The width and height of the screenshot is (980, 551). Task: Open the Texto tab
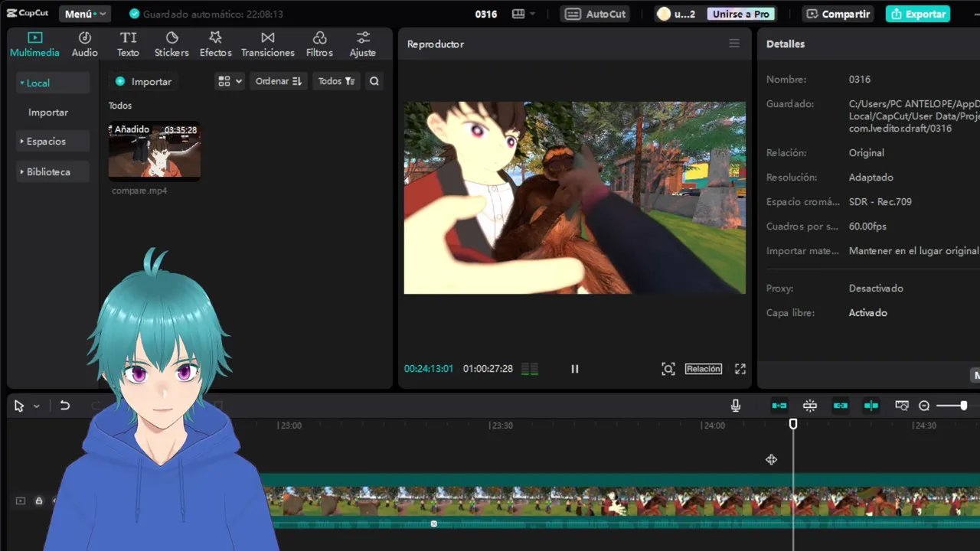(x=128, y=44)
